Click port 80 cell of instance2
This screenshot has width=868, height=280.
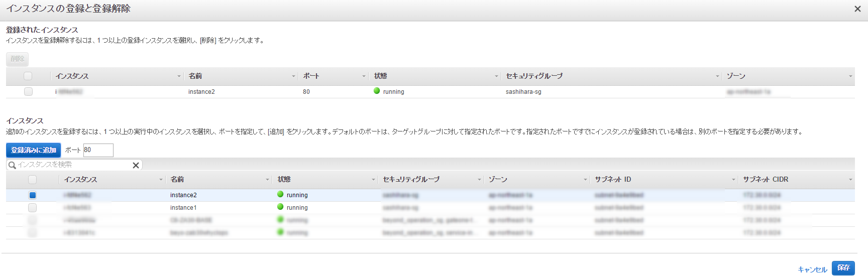click(x=306, y=92)
